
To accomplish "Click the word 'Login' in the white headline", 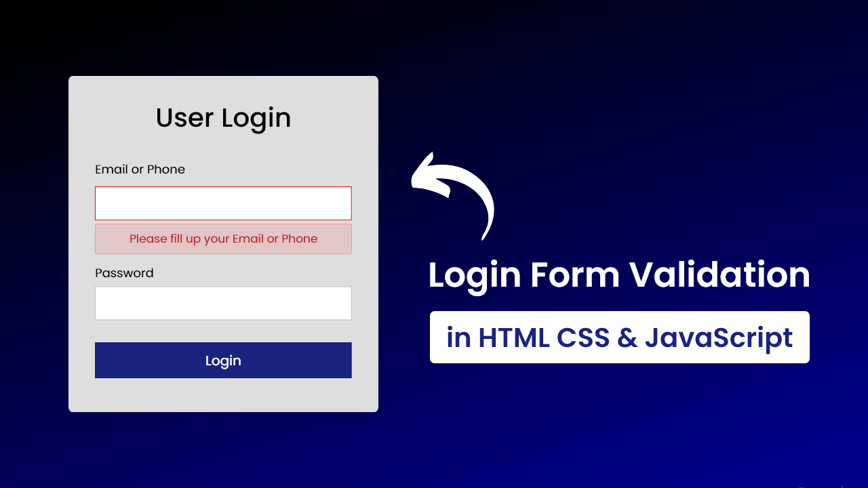I will pyautogui.click(x=475, y=277).
